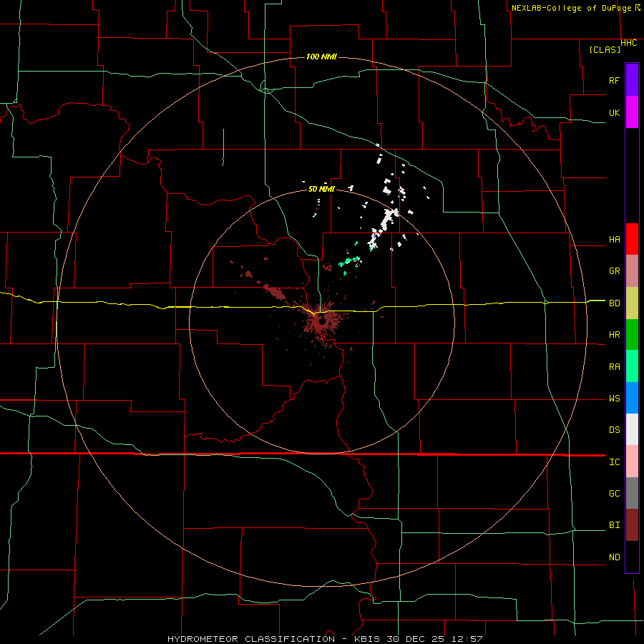Image resolution: width=644 pixels, height=644 pixels.
Task: Click the BD legend label
Action: tap(614, 303)
